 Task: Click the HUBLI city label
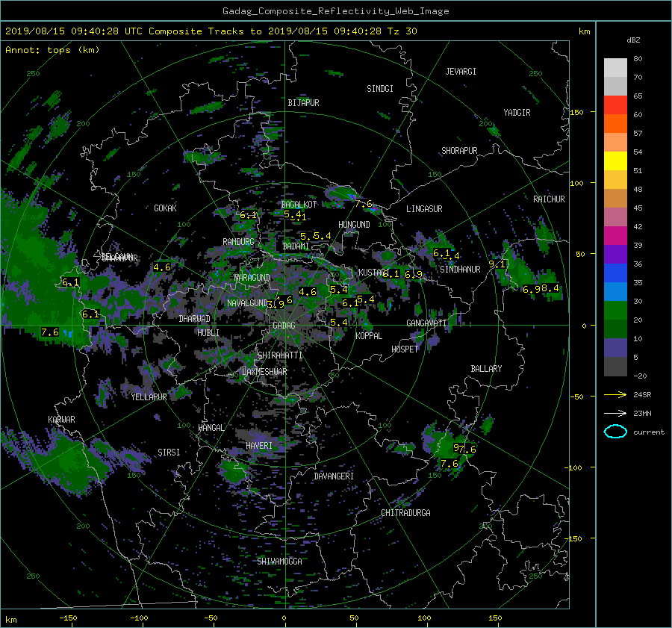(208, 333)
